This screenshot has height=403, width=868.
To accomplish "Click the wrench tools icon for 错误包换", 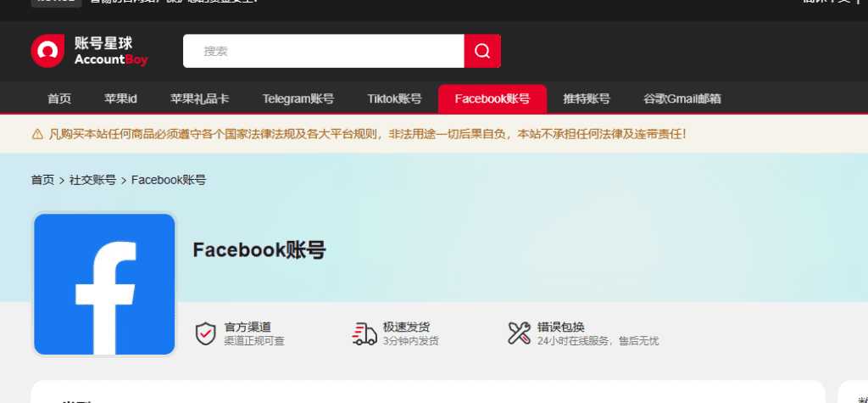I will pyautogui.click(x=519, y=333).
